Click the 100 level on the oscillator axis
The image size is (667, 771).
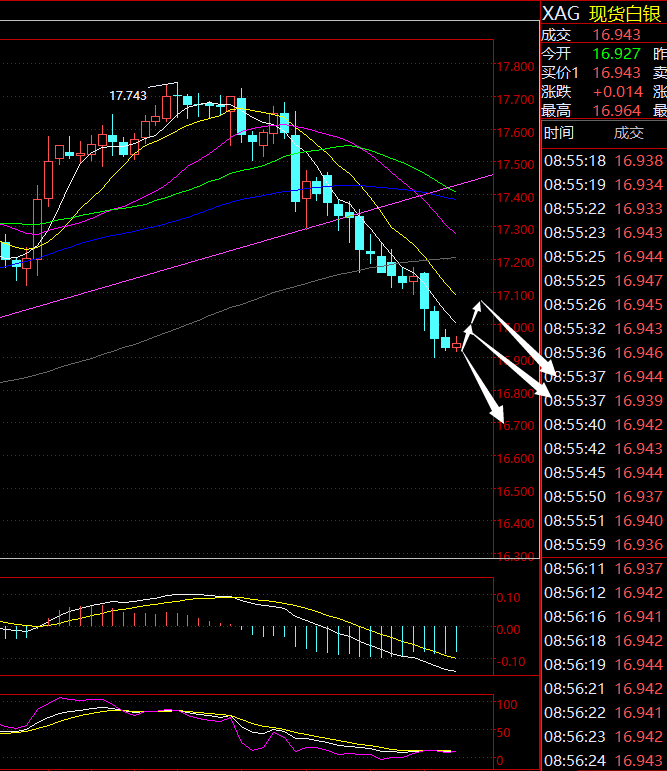tap(507, 704)
